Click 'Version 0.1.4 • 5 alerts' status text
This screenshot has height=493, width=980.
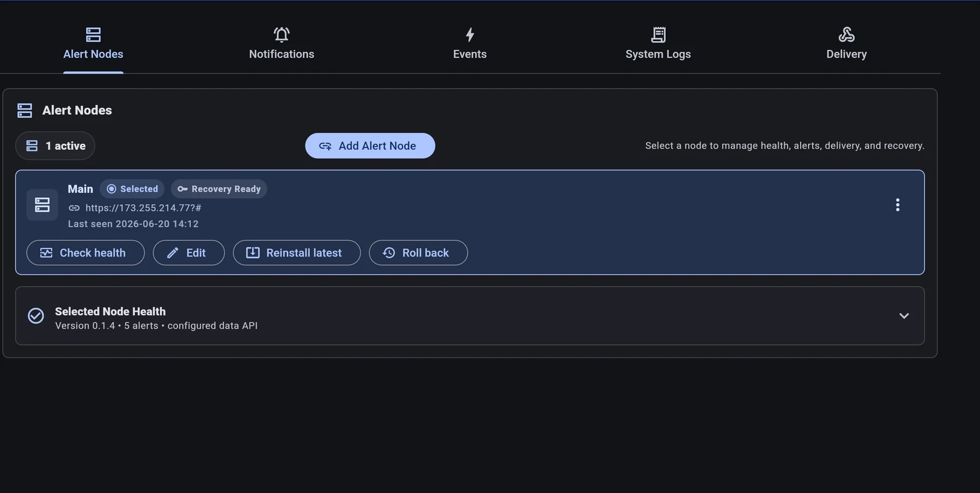click(x=107, y=326)
